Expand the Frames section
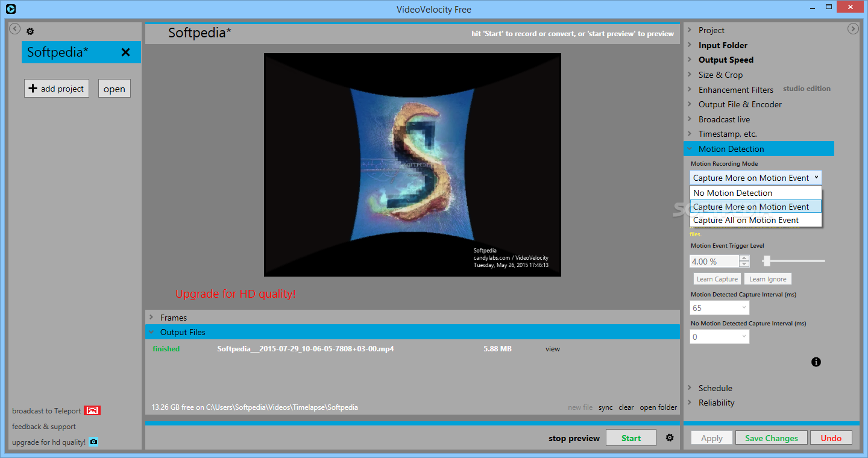The height and width of the screenshot is (458, 868). pyautogui.click(x=412, y=318)
